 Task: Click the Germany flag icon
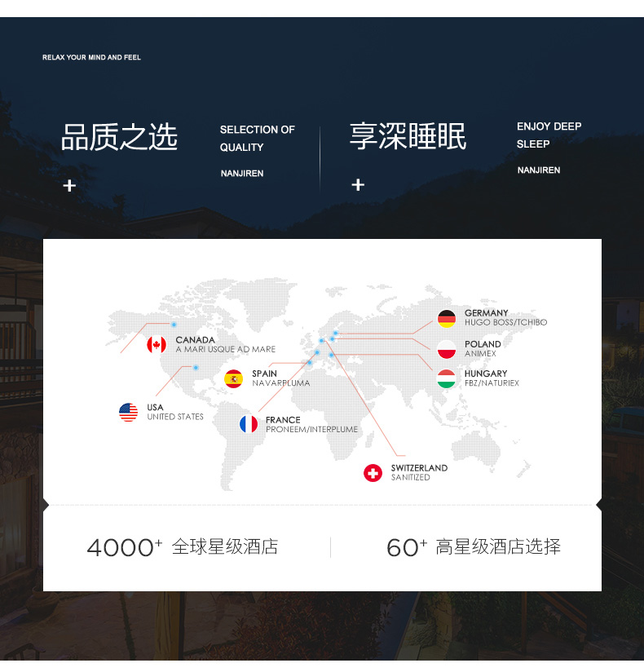pyautogui.click(x=447, y=319)
